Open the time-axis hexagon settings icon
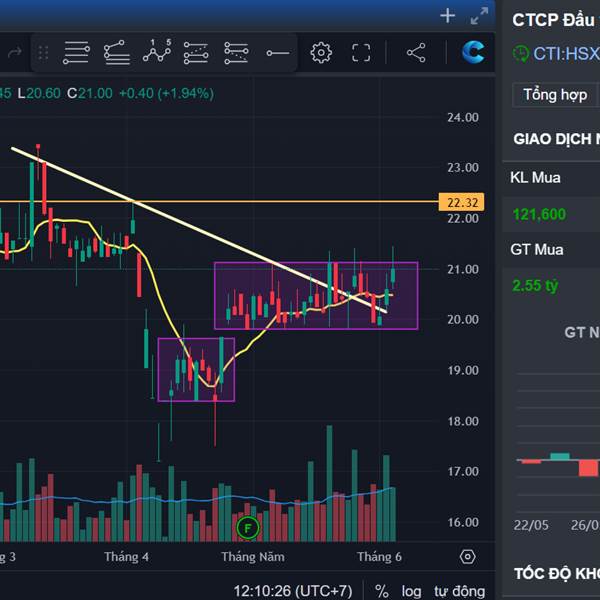The image size is (600, 600). pyautogui.click(x=467, y=557)
